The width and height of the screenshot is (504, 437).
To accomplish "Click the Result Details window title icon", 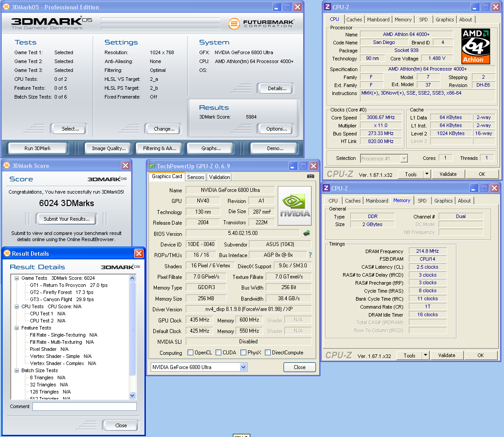I will pyautogui.click(x=7, y=253).
